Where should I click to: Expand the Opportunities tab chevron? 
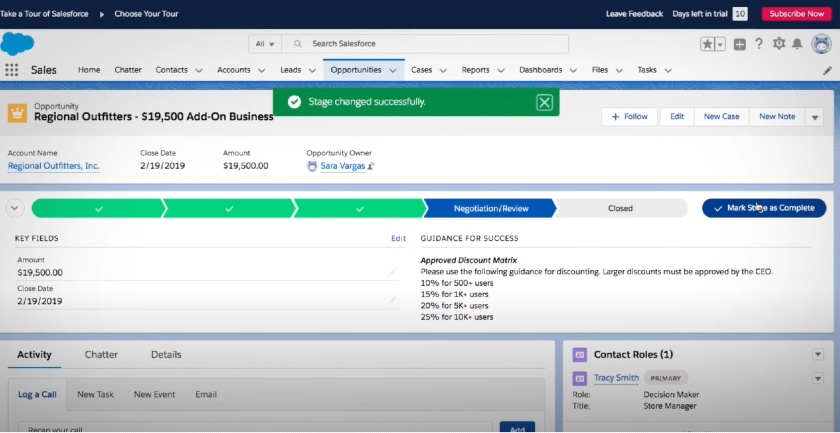click(x=393, y=70)
